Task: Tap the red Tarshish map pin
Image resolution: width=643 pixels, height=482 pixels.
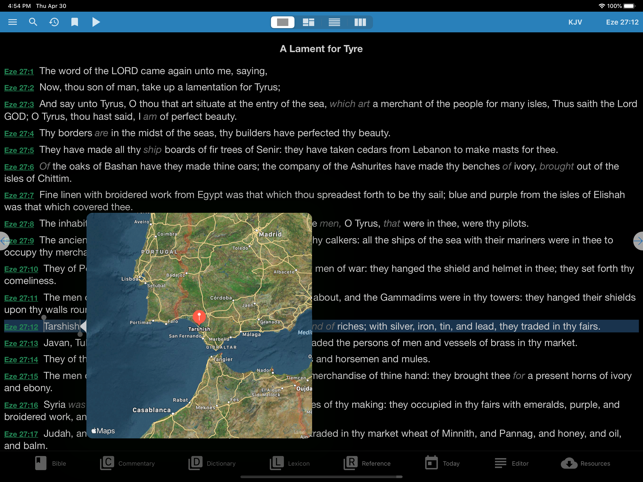Action: pyautogui.click(x=199, y=317)
